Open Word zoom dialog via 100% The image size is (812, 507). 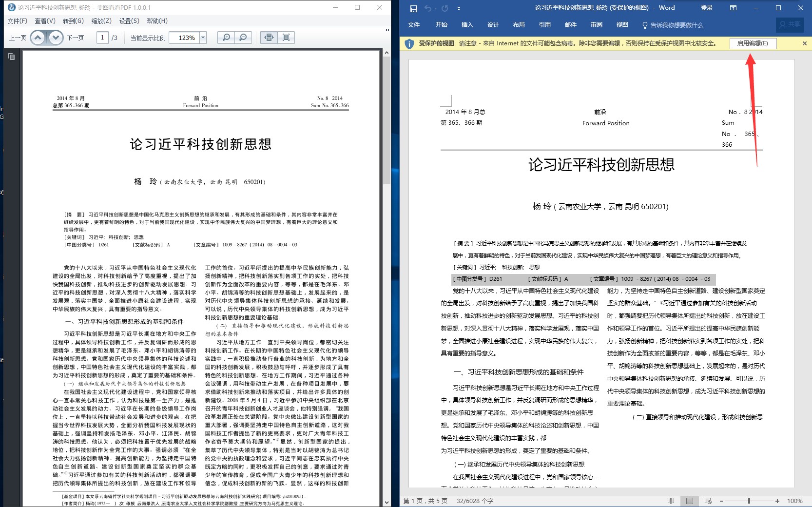coord(795,501)
